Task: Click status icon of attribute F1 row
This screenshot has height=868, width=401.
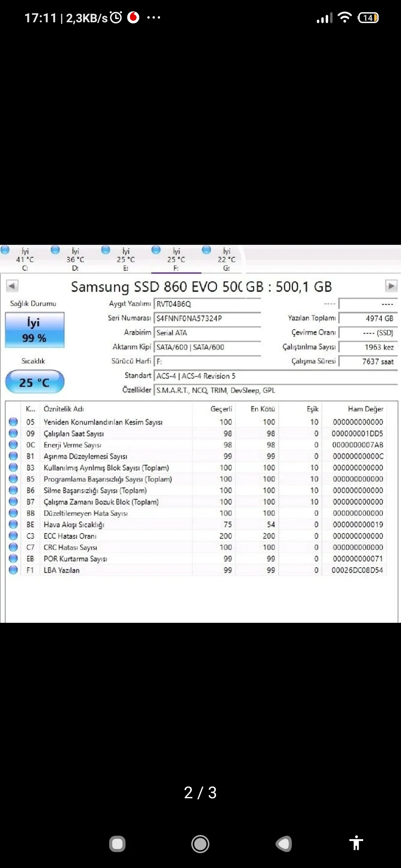Action: click(x=13, y=570)
